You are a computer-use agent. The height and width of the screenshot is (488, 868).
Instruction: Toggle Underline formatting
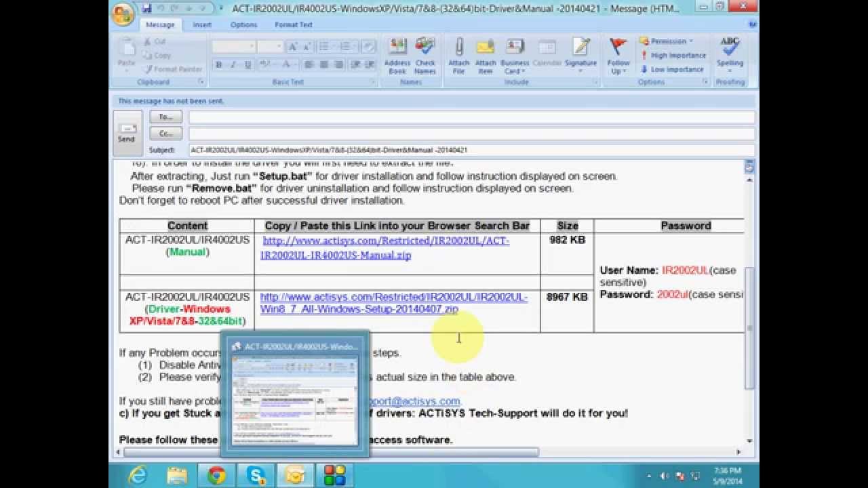tap(248, 64)
